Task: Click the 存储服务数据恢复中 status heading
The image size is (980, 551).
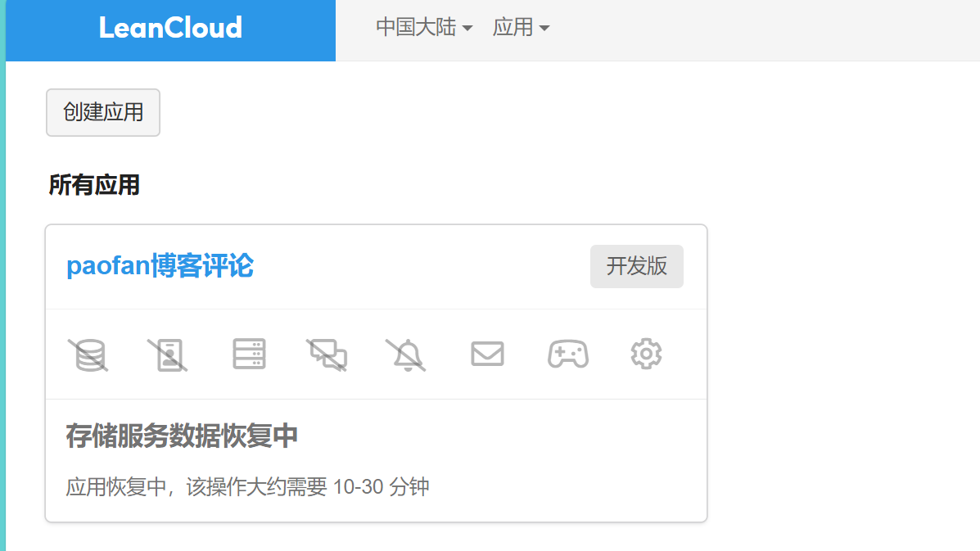Action: coord(182,436)
